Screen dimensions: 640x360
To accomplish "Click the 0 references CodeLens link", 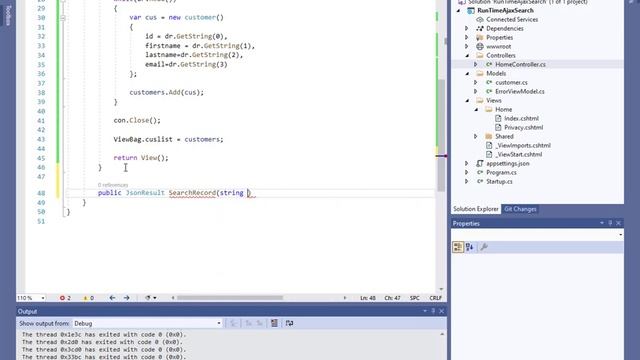I will point(113,185).
